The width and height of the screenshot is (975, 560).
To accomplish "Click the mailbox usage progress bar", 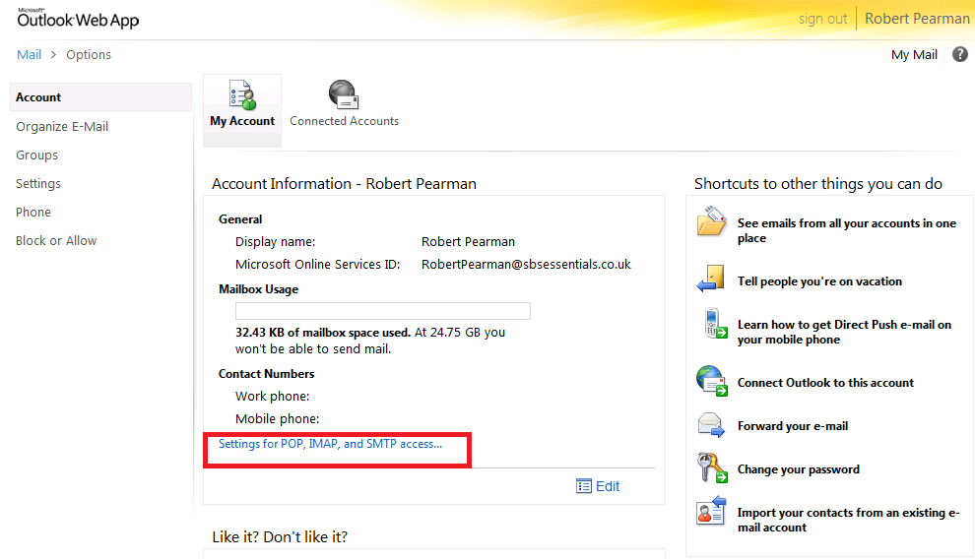I will 383,311.
